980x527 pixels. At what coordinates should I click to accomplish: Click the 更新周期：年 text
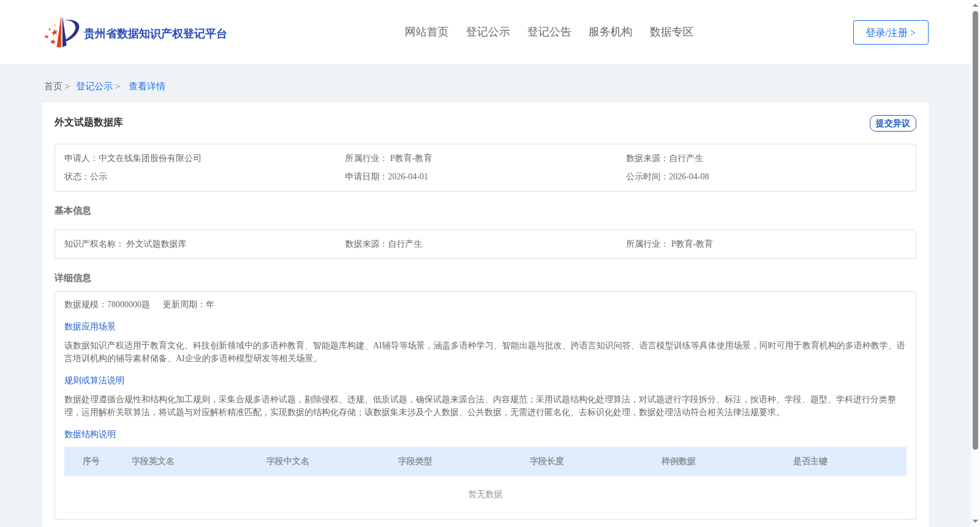point(189,304)
